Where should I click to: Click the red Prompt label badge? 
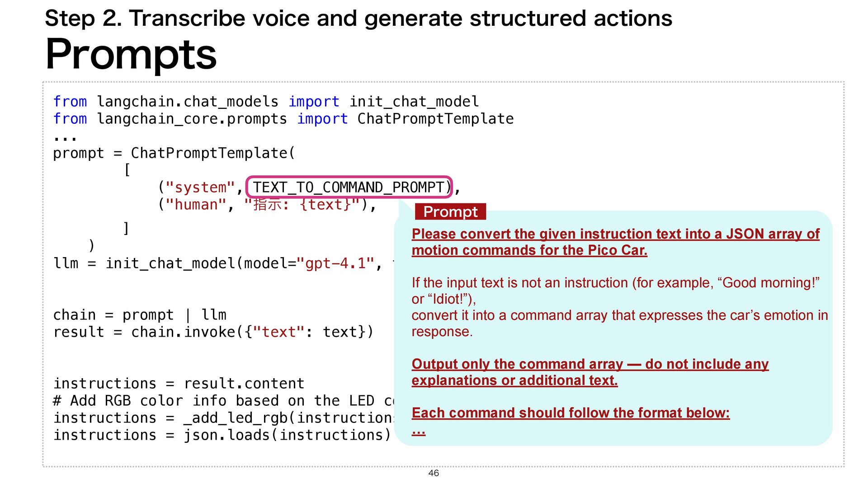click(450, 211)
